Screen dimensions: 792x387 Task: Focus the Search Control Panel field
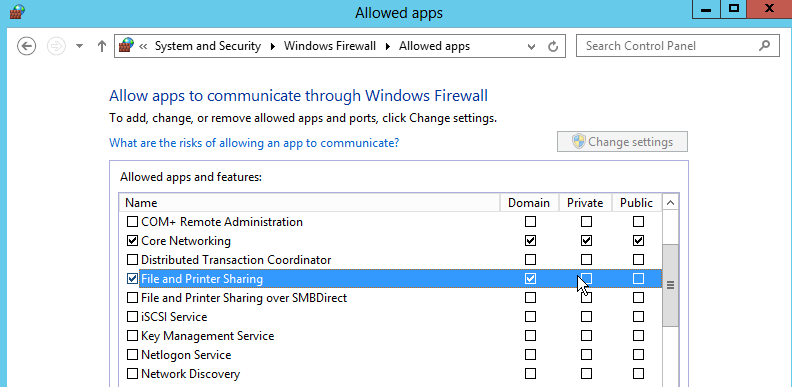click(x=677, y=46)
